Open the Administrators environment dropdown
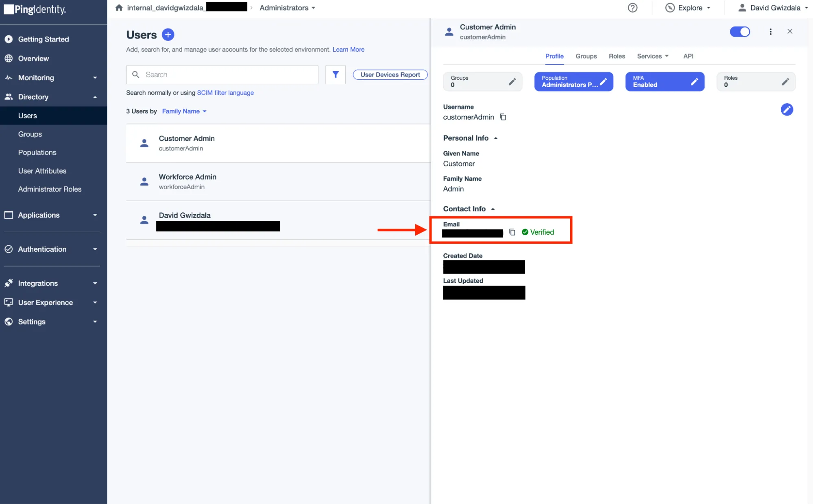 coord(288,8)
